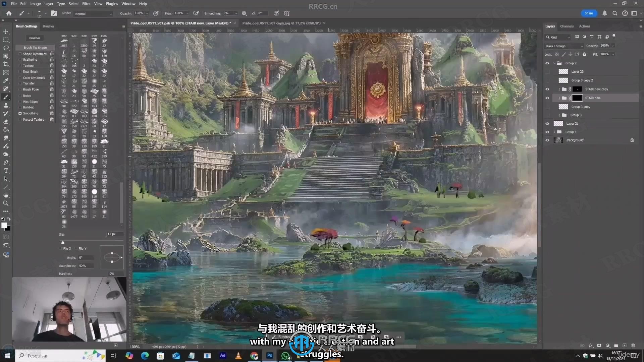Switch to the Actions tab
This screenshot has height=362, width=644.
[x=585, y=26]
